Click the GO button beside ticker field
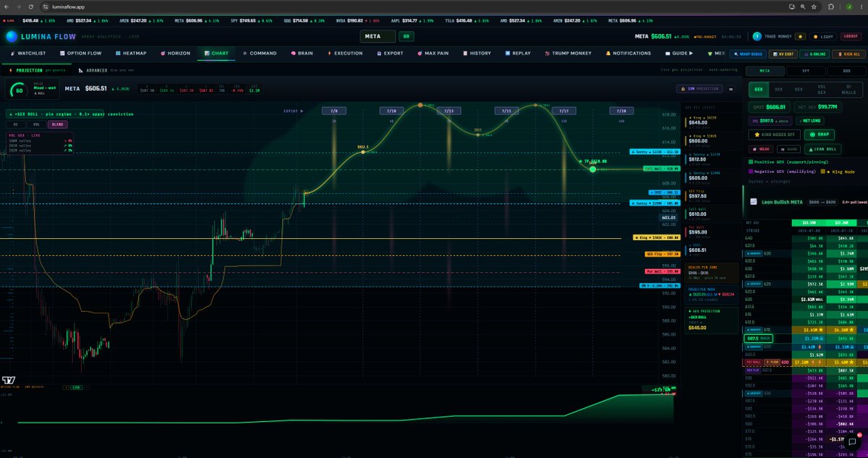The image size is (868, 458). (x=406, y=36)
